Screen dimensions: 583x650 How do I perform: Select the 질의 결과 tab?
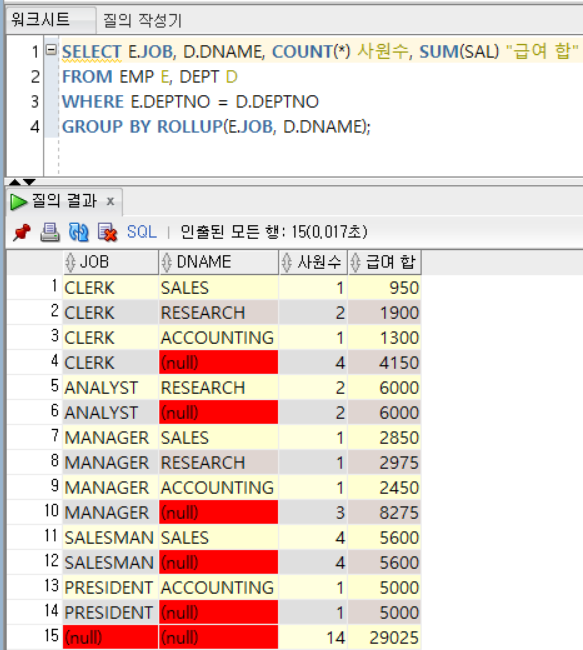click(64, 201)
